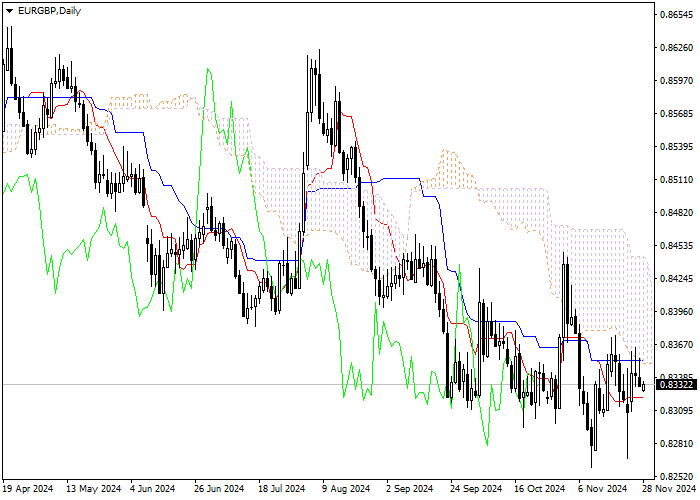The image size is (700, 500).
Task: Select the 9 Aug 2024 date label
Action: pos(346,489)
